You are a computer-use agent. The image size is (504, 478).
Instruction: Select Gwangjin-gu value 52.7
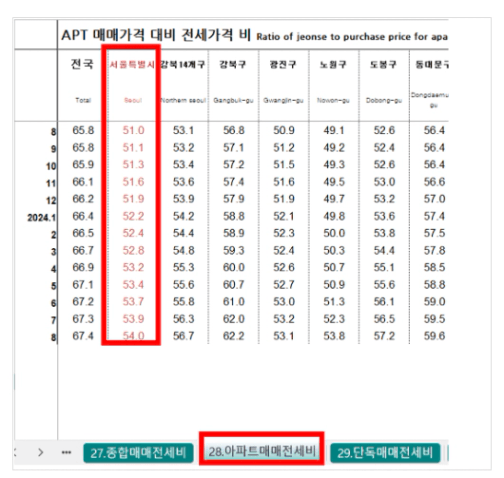(x=284, y=285)
